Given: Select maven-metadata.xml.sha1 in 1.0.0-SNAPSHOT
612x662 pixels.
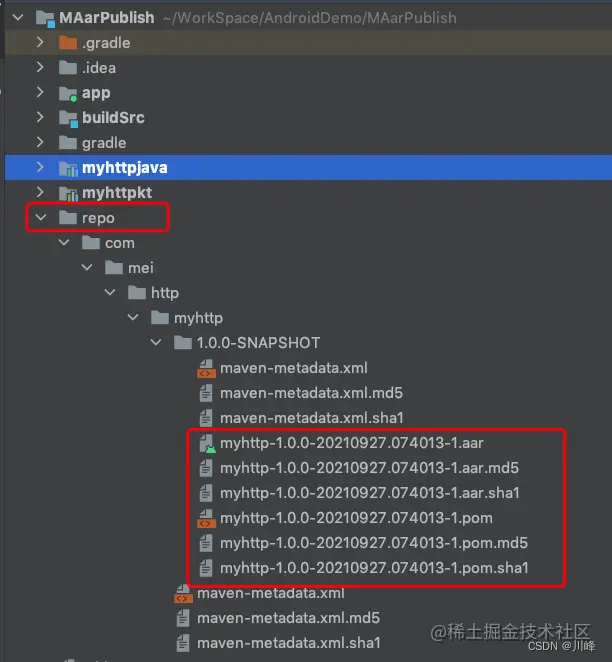Looking at the screenshot, I should [312, 418].
